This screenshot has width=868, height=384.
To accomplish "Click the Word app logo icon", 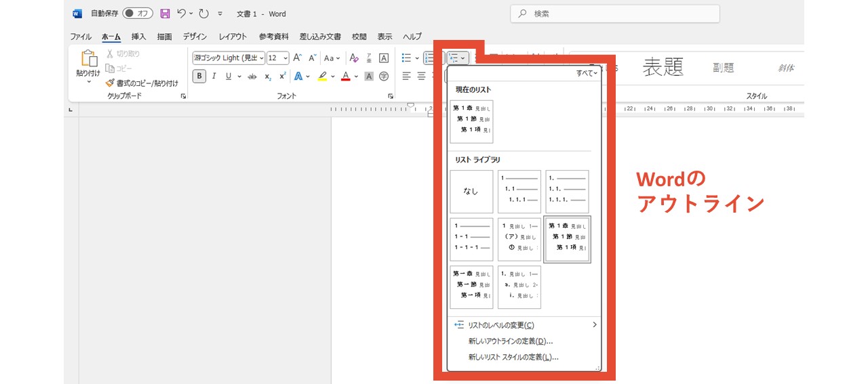I will click(77, 14).
